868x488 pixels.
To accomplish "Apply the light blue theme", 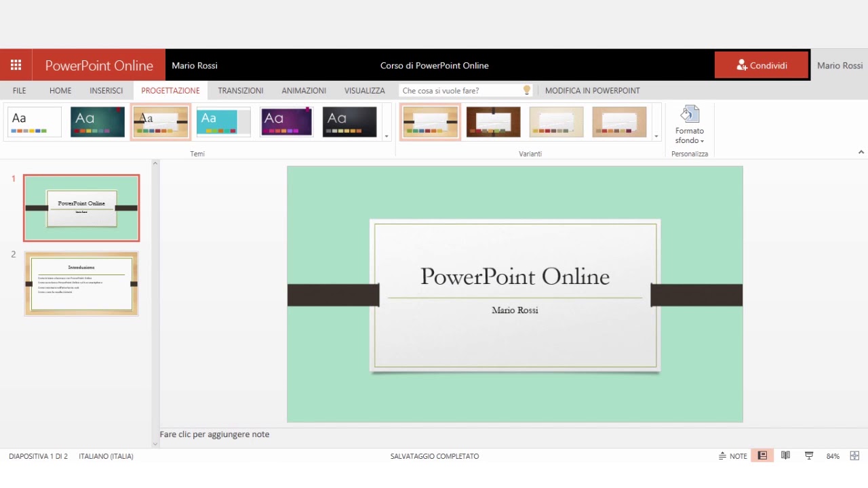I will 224,122.
